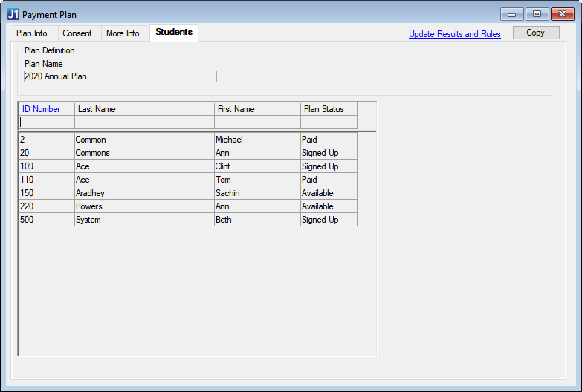Minimize the Payment Plan window
This screenshot has height=392, width=582.
[512, 14]
